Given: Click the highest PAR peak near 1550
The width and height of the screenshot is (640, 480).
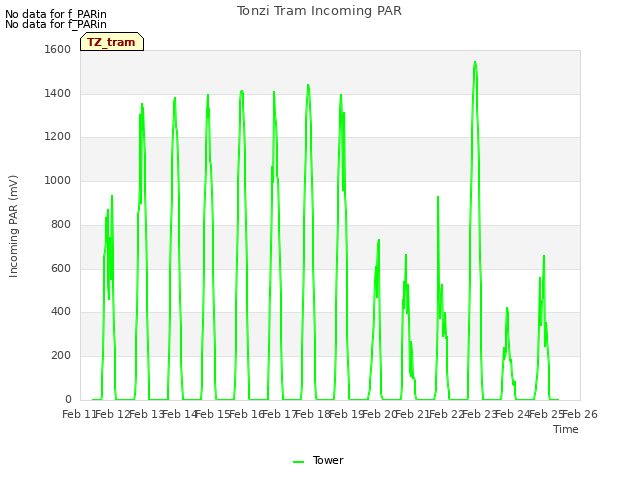Looking at the screenshot, I should (x=475, y=62).
